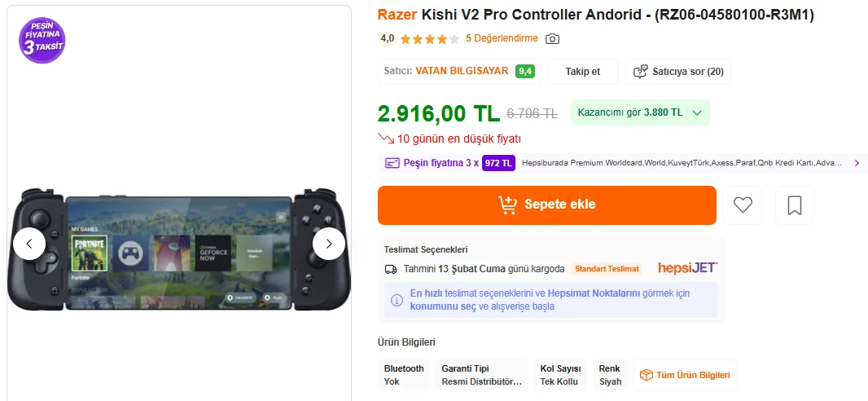
Task: Open VATAN BILGISAYAR seller page
Action: coord(462,71)
